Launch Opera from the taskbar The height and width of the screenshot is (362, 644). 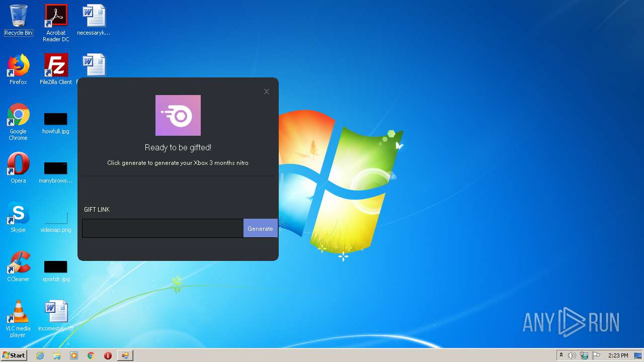coord(108,355)
